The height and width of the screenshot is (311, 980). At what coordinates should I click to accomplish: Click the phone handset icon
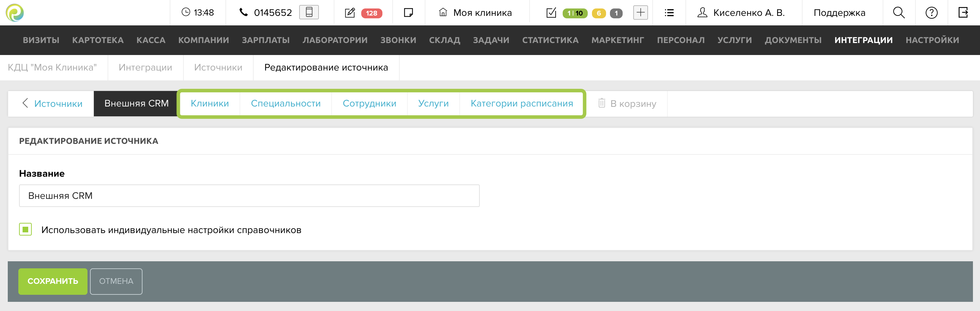click(243, 12)
